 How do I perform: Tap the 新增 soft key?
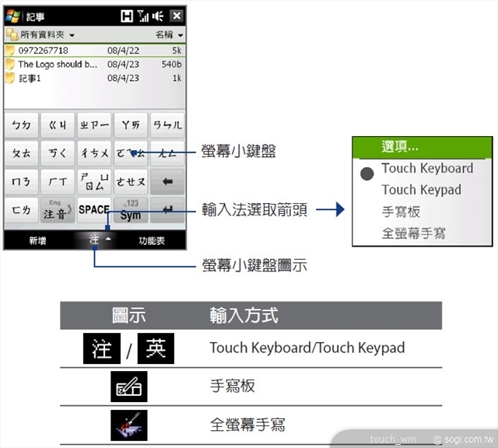click(37, 241)
